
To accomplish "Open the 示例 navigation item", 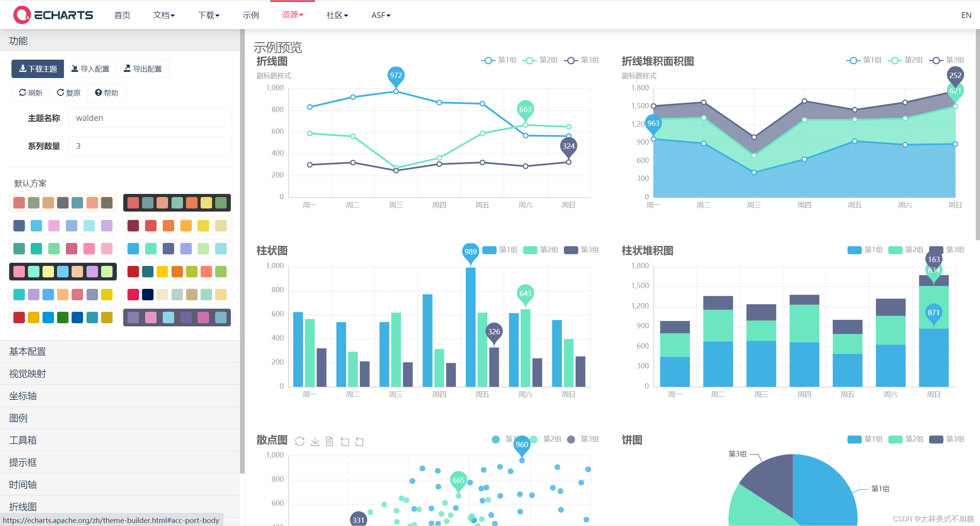I will pyautogui.click(x=251, y=15).
